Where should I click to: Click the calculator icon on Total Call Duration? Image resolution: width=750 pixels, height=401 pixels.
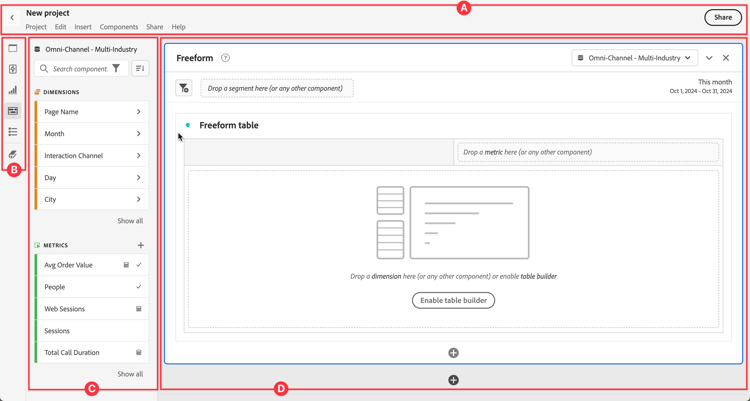139,352
